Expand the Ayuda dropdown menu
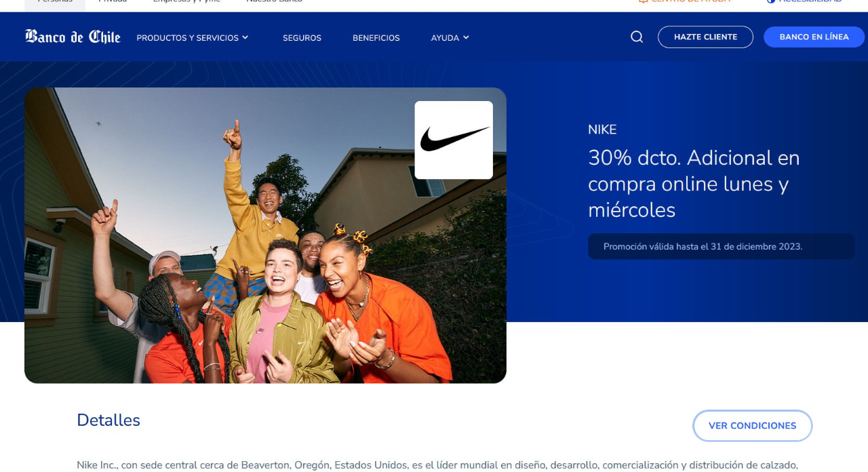This screenshot has width=868, height=472. 450,38
